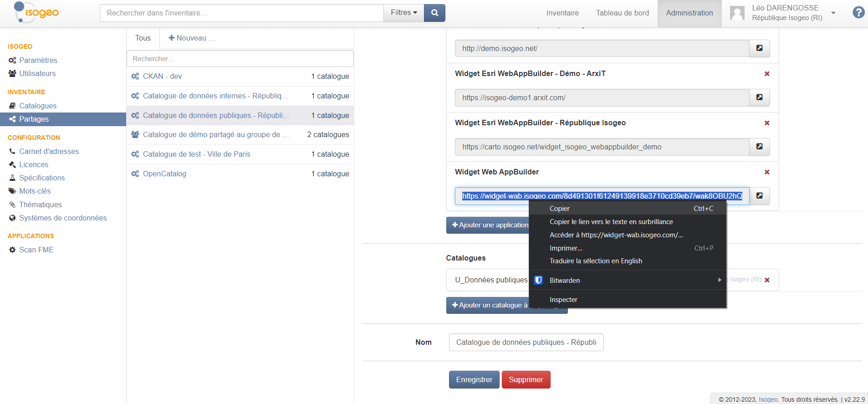The width and height of the screenshot is (868, 404).
Task: Click the highlighted widget-wab URL field
Action: (602, 196)
